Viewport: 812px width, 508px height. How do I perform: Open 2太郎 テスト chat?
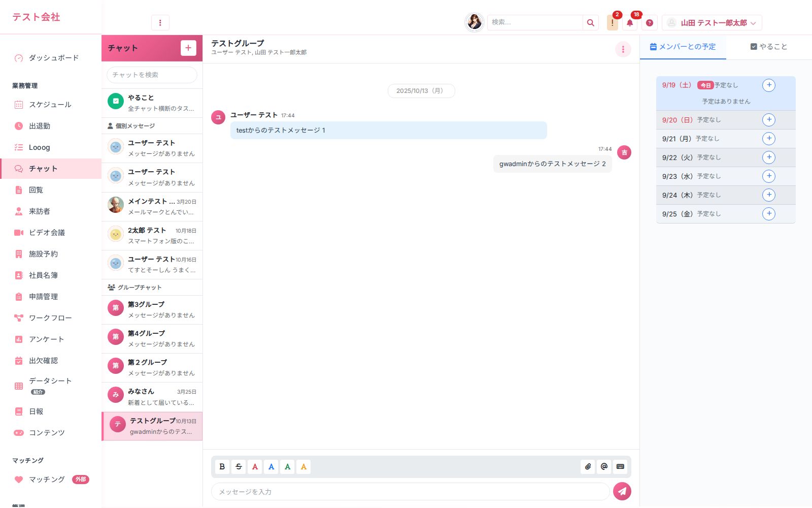tap(152, 236)
